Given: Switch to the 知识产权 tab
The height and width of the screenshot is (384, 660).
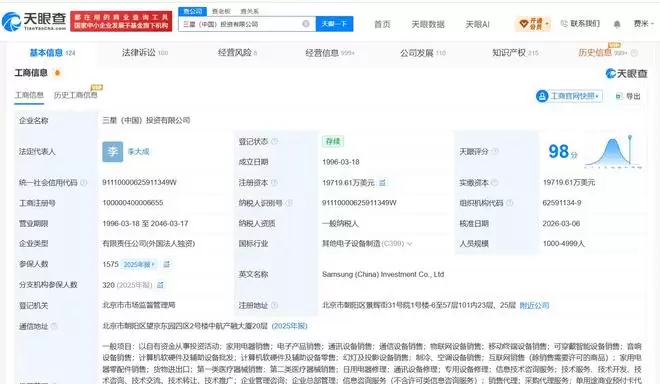Looking at the screenshot, I should [x=515, y=53].
